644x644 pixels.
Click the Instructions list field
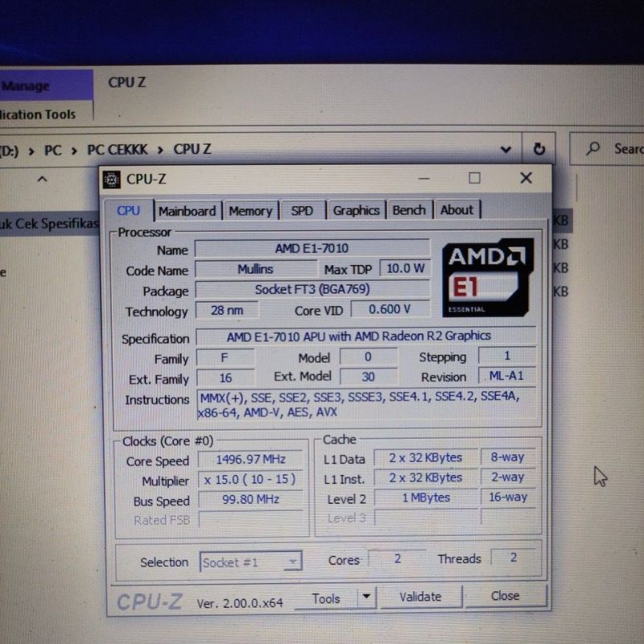click(366, 405)
